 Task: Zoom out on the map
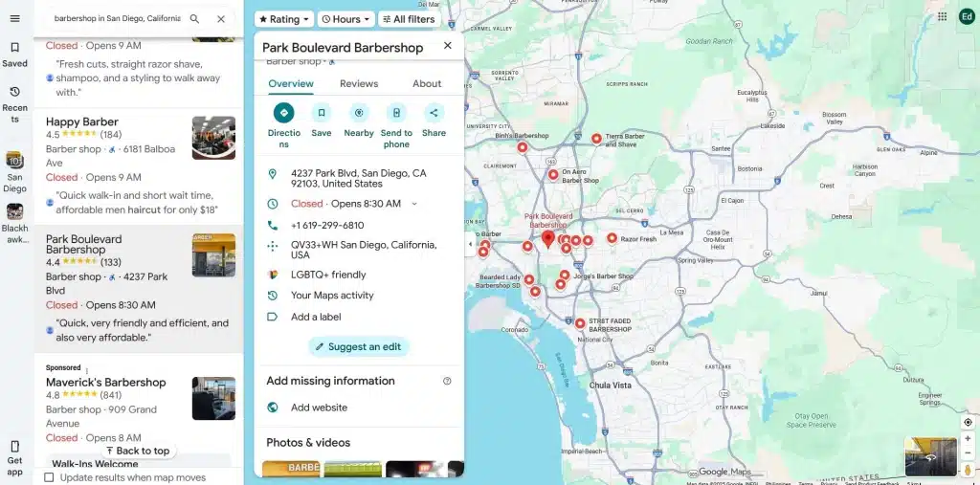[968, 453]
